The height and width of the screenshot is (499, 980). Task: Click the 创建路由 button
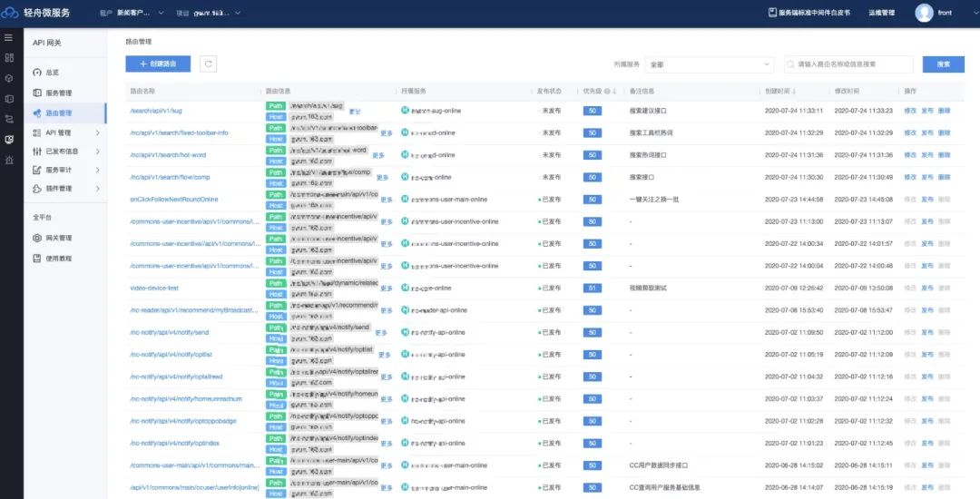(158, 64)
